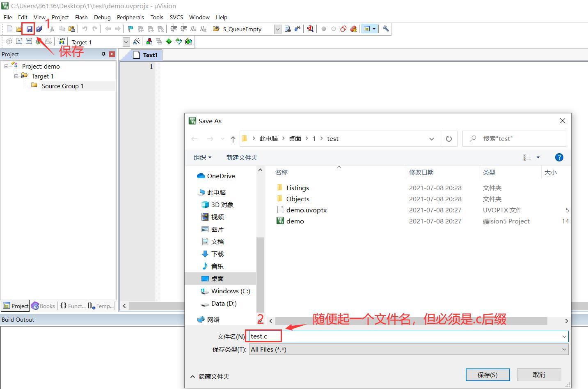Click the Indent selected text icon
Viewport: 588px width, 389px height.
[174, 29]
